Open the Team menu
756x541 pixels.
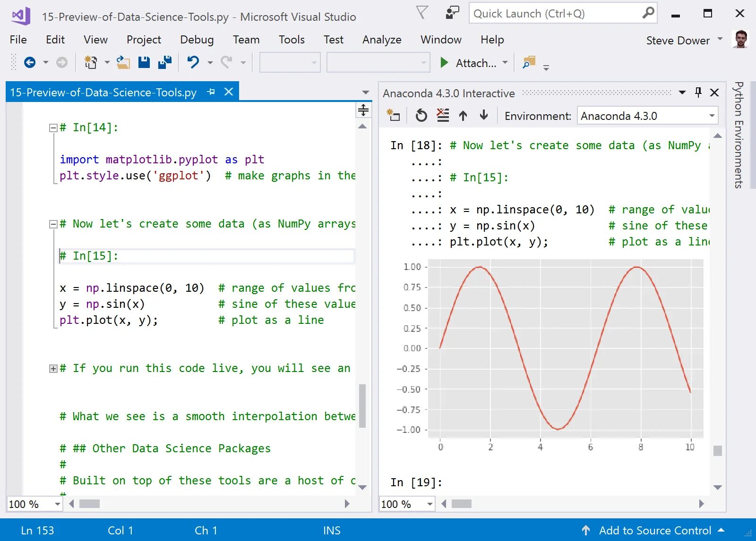[x=246, y=40]
